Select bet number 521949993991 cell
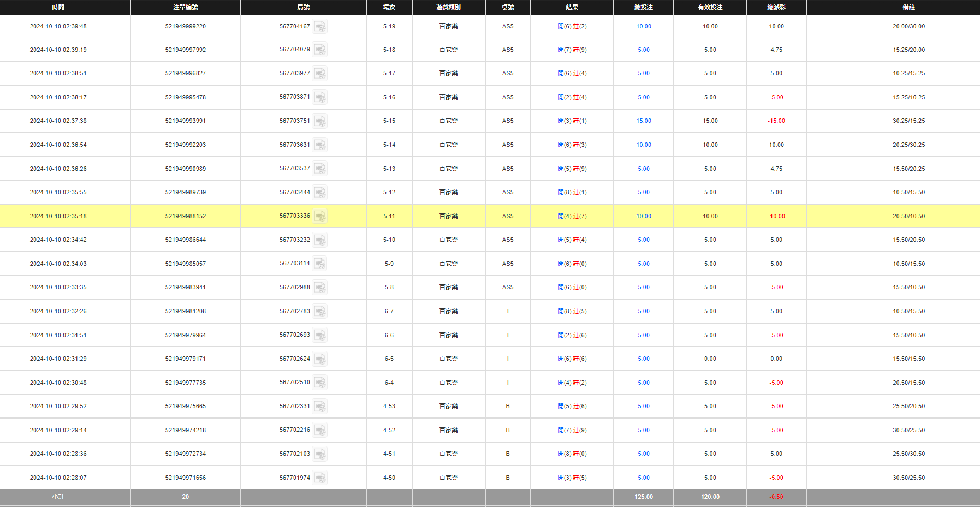The image size is (980, 507). (x=185, y=121)
